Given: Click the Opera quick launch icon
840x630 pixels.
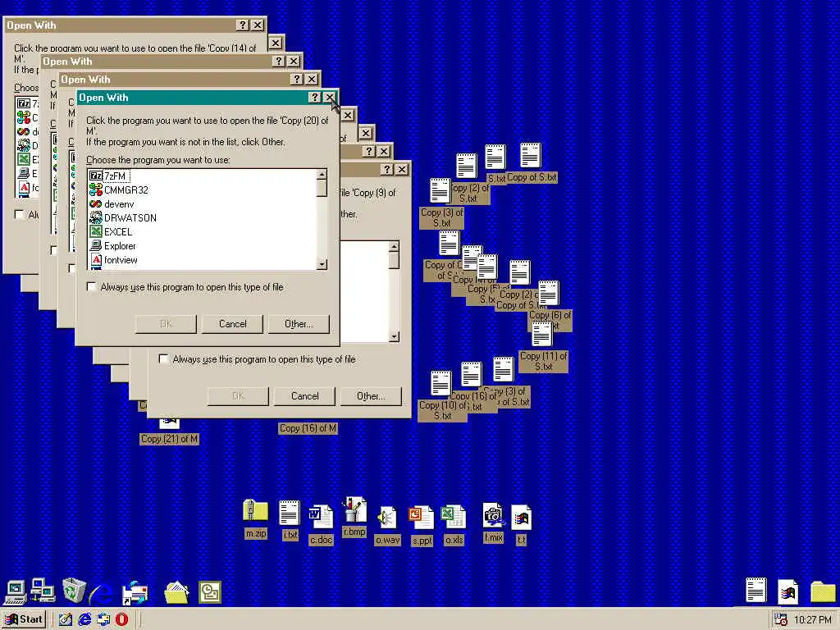Looking at the screenshot, I should [x=122, y=619].
